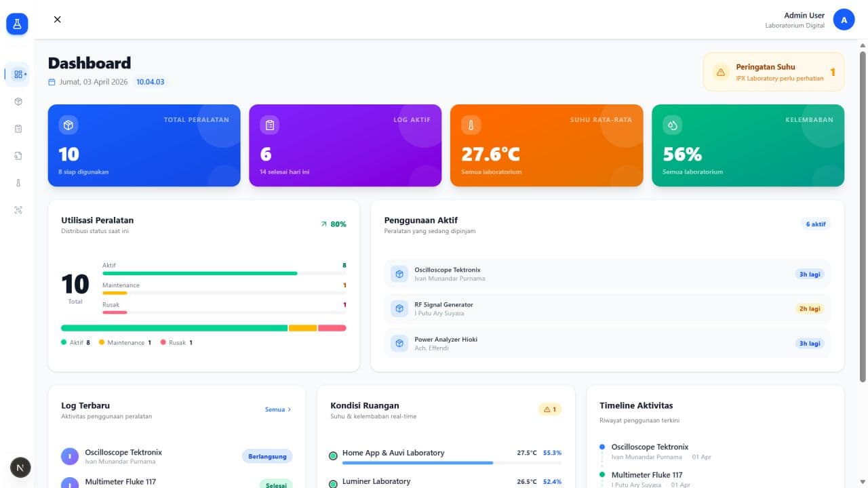This screenshot has height=488, width=868.
Task: Click the yellow Maintenance progress bar
Action: (x=115, y=293)
